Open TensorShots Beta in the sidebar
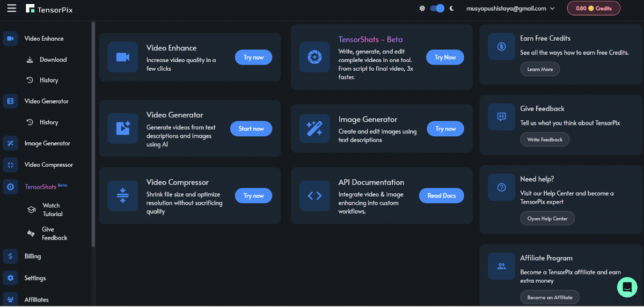This screenshot has height=308, width=644. (x=46, y=187)
